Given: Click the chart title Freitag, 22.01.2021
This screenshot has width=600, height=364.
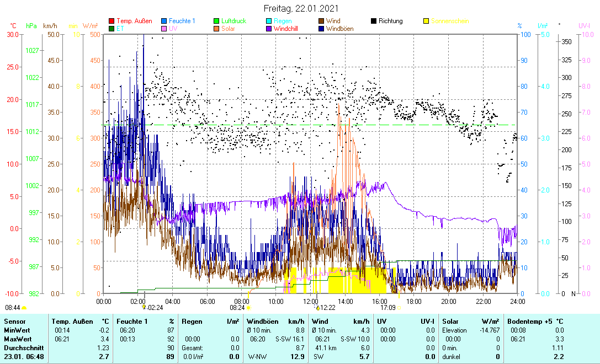Looking at the screenshot, I should 300,9.
